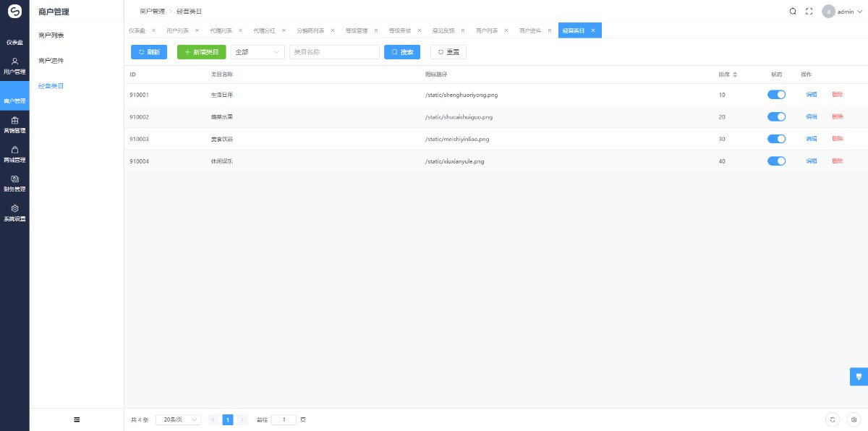Toggle fullscreen mode icon in header
868x431 pixels.
point(809,12)
